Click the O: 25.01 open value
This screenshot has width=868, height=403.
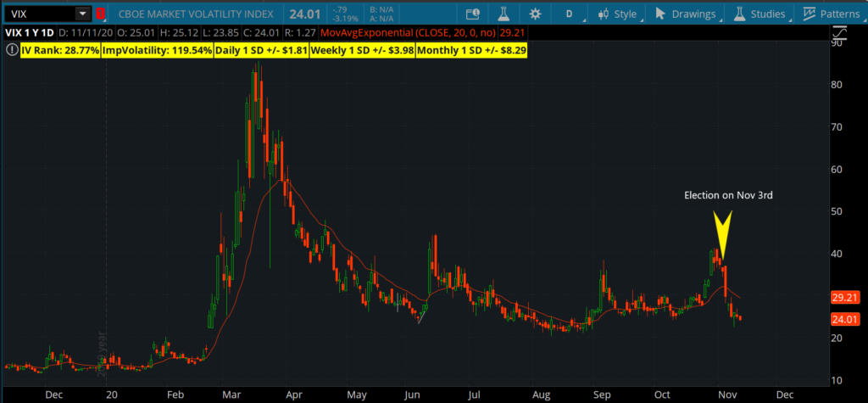[x=136, y=33]
